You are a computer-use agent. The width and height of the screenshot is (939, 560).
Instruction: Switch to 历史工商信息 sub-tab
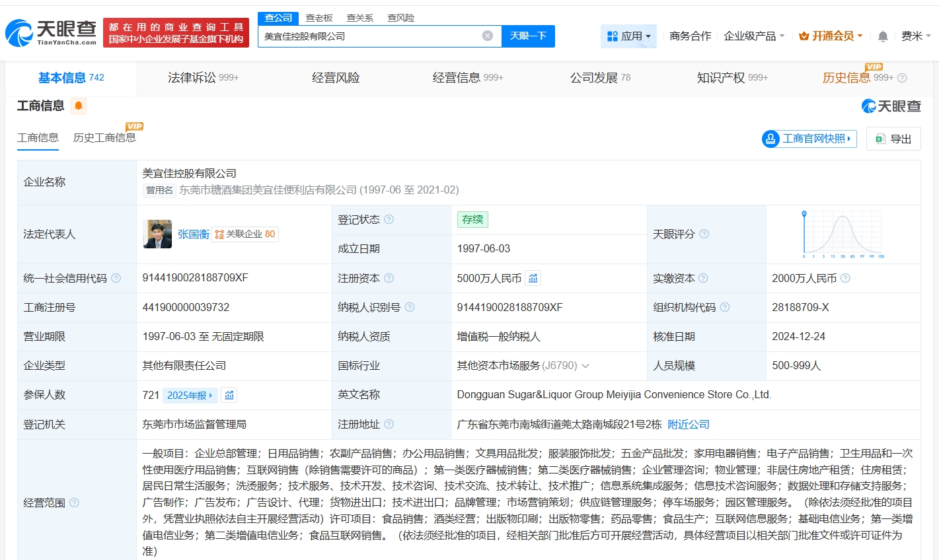pyautogui.click(x=104, y=137)
